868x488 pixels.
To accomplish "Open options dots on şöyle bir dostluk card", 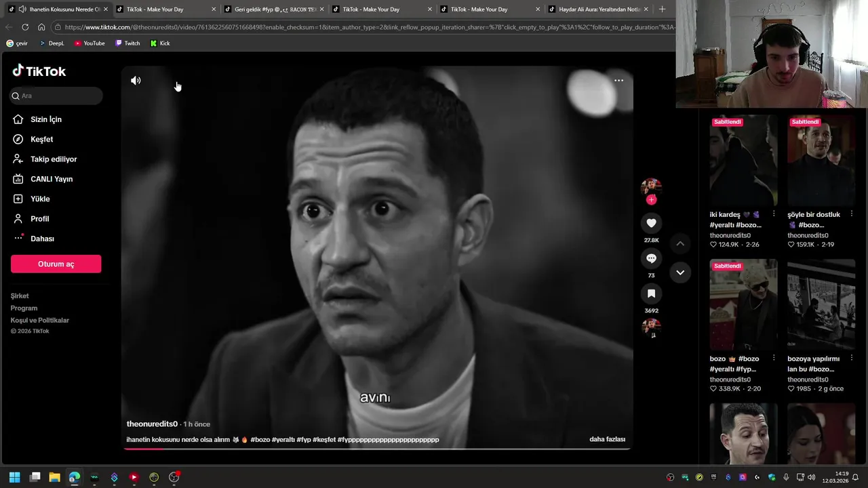I will pyautogui.click(x=852, y=214).
